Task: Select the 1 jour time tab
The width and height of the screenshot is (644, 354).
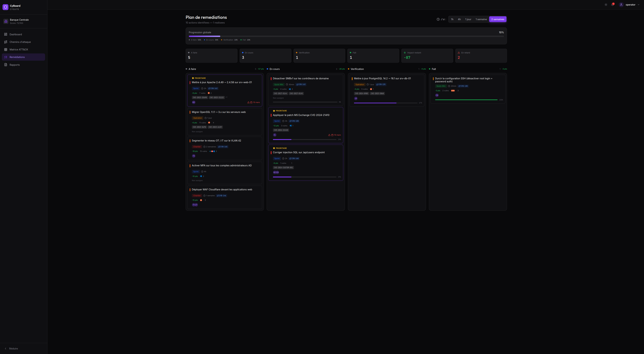Action: click(468, 19)
